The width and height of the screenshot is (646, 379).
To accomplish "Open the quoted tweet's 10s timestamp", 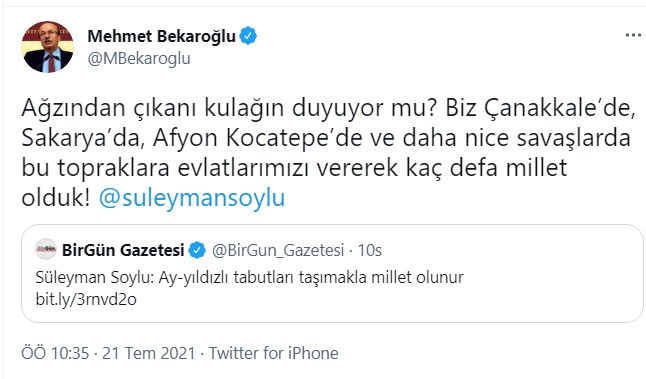I will click(370, 250).
